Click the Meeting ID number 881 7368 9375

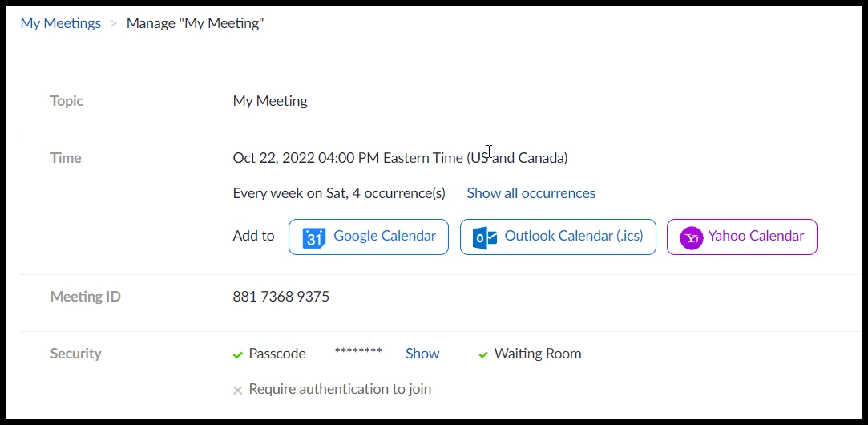pos(281,297)
